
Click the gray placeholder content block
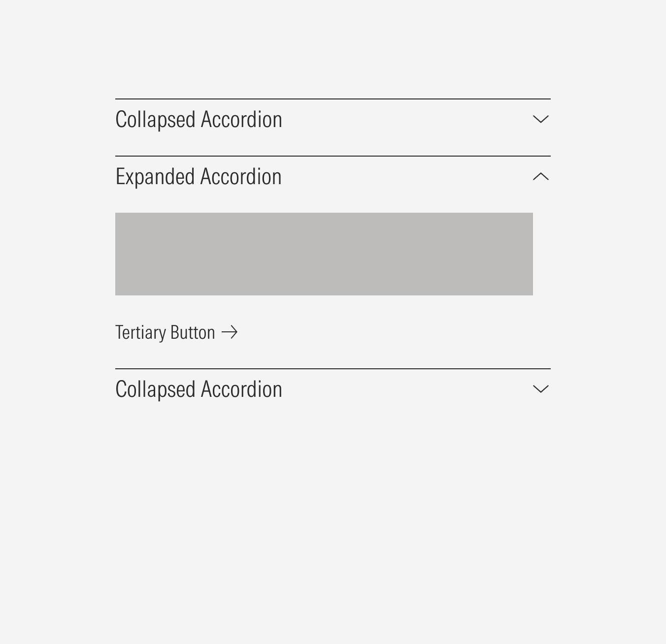coord(324,253)
